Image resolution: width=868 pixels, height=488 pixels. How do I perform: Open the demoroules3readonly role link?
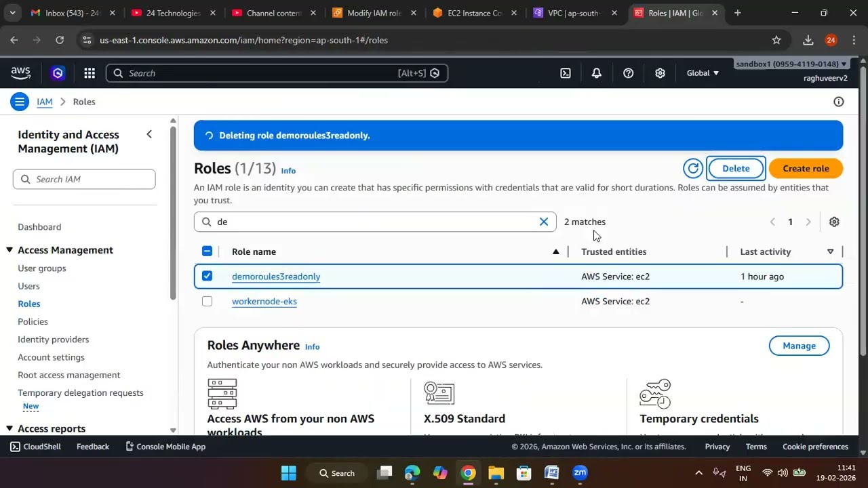coord(276,277)
